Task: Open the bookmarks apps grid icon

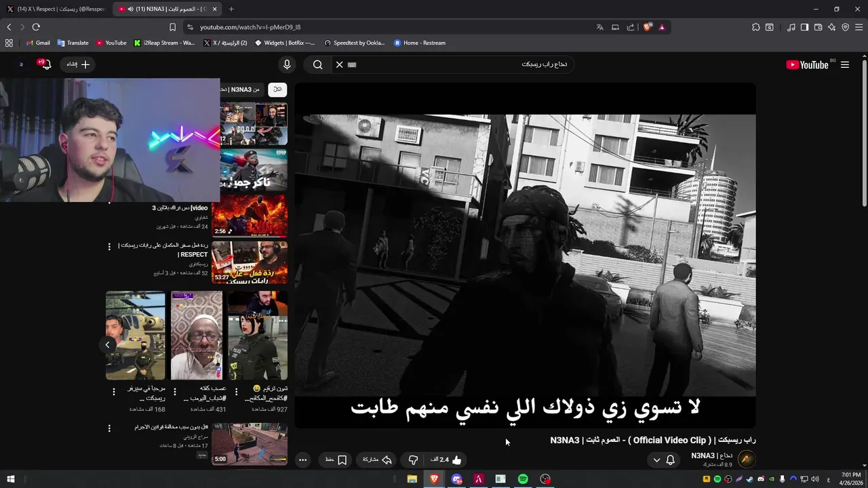Action: (9, 43)
